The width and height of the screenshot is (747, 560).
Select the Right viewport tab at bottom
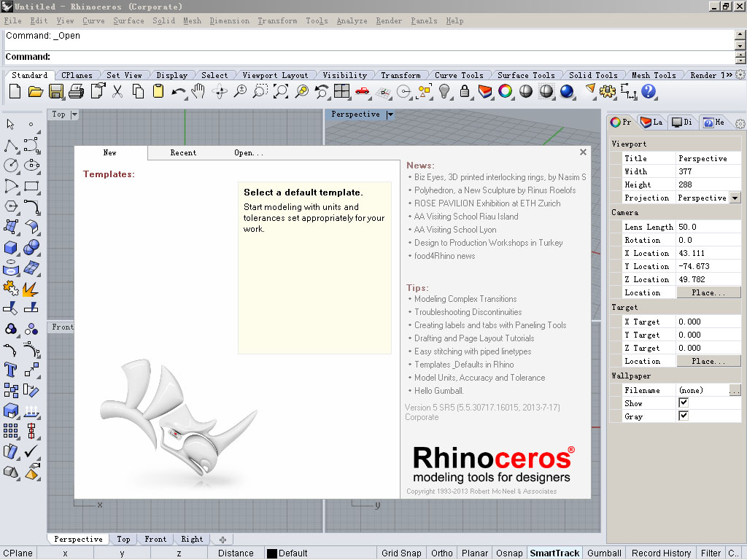point(192,539)
